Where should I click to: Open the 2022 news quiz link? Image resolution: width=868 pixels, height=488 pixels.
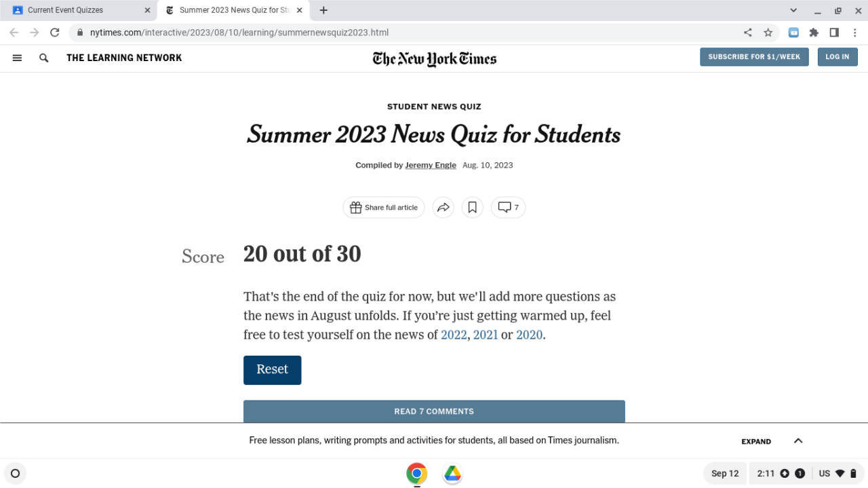pos(454,335)
